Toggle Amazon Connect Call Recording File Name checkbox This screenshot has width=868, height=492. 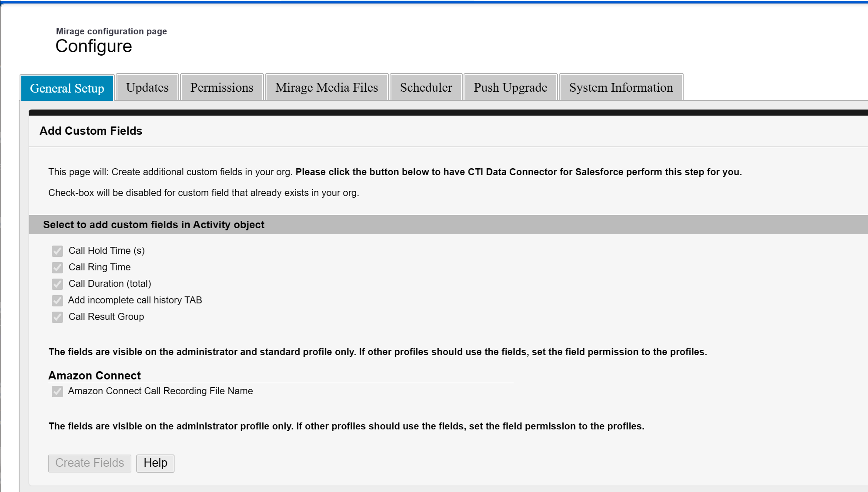tap(57, 391)
